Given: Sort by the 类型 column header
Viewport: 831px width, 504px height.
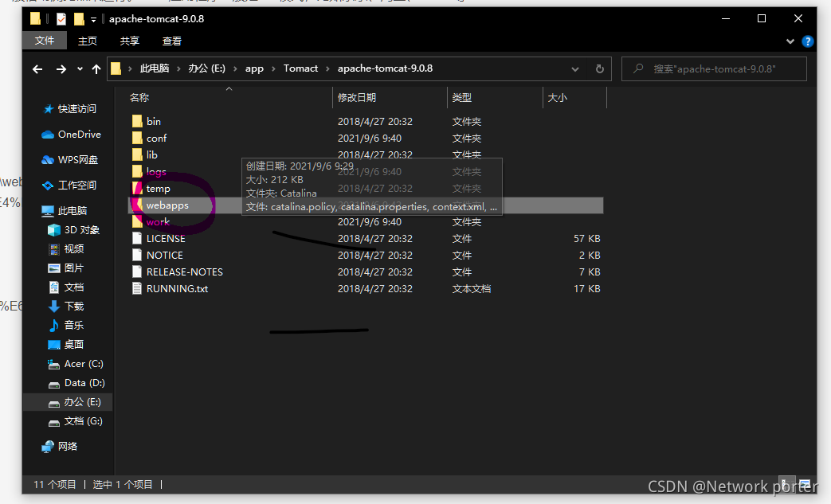Looking at the screenshot, I should [x=461, y=97].
